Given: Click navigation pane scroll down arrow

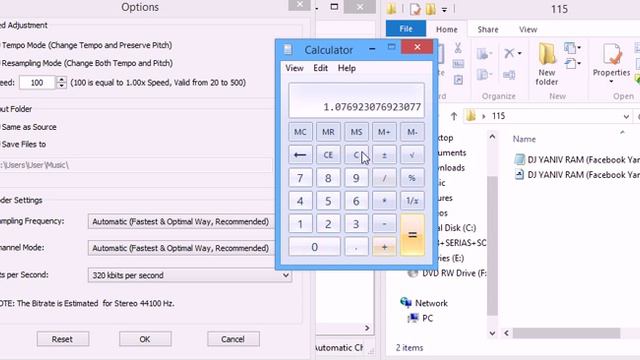Looking at the screenshot, I should (x=492, y=333).
